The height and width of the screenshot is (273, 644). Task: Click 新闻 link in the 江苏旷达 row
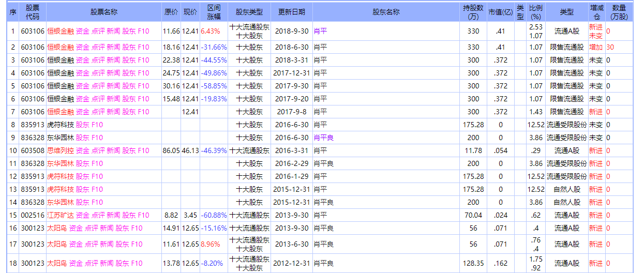click(x=114, y=215)
